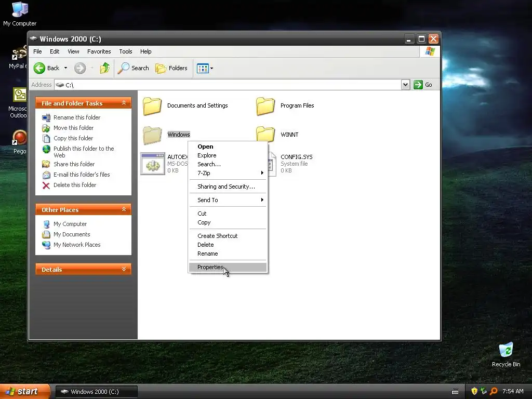Click the Forward arrow icon

(x=80, y=68)
